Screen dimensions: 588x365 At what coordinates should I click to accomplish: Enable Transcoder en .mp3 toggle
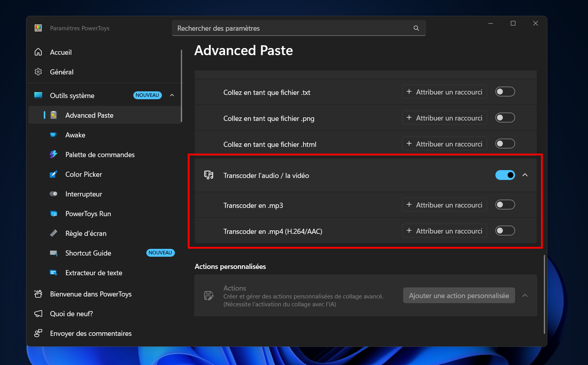point(505,205)
